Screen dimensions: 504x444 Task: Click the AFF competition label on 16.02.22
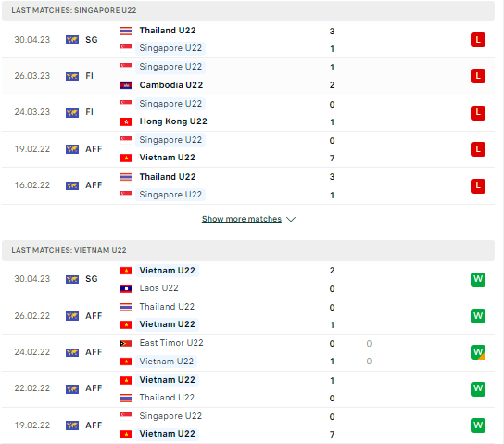pyautogui.click(x=94, y=185)
